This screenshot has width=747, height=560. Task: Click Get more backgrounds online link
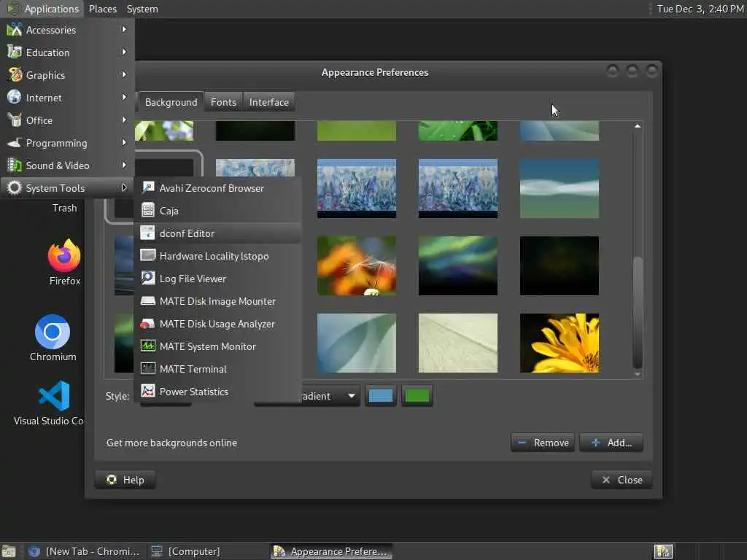171,443
